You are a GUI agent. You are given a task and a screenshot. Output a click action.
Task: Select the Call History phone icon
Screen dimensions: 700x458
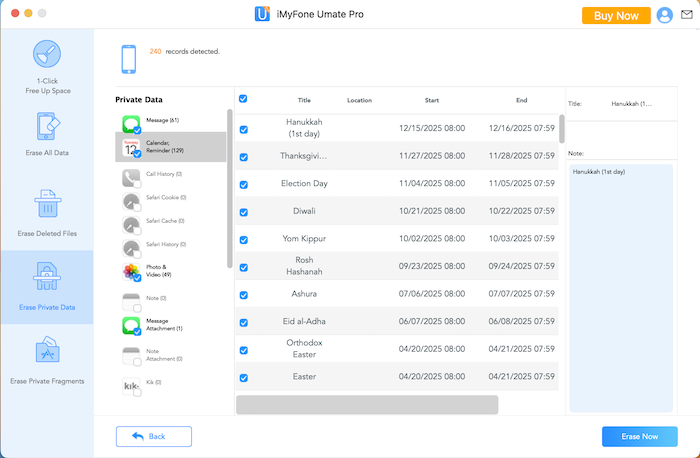click(x=131, y=178)
